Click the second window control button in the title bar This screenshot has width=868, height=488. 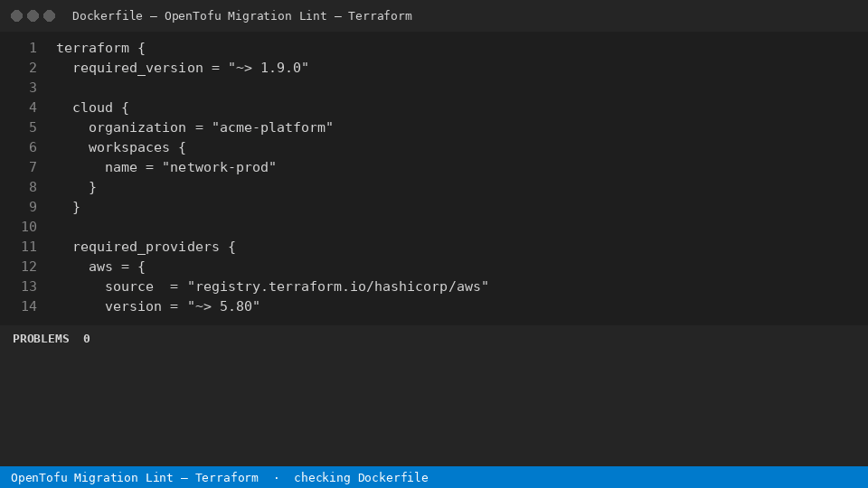click(33, 16)
